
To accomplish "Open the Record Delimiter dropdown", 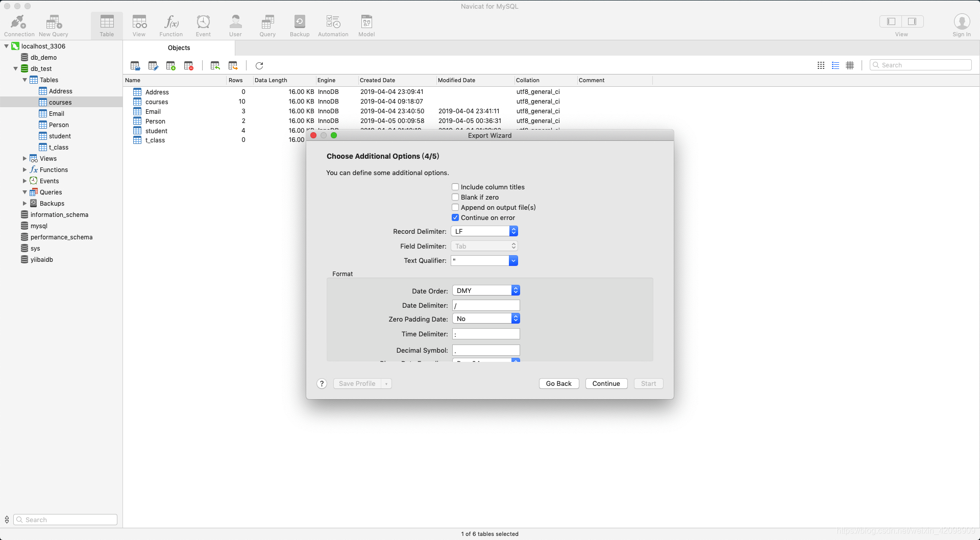I will [x=484, y=231].
